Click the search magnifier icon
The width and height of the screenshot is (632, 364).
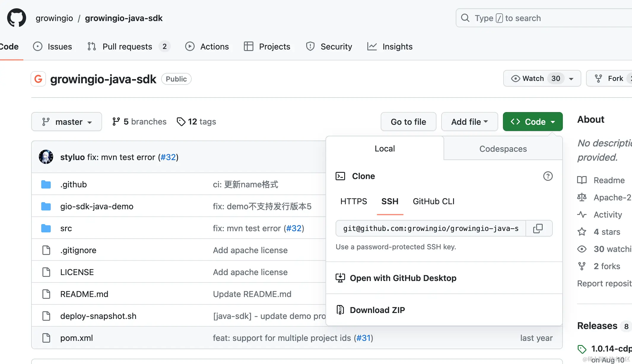click(x=465, y=18)
